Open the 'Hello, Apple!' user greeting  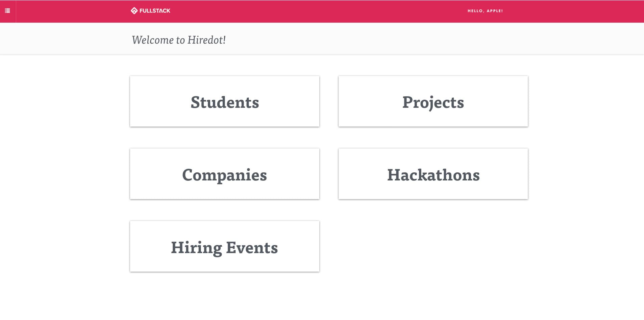point(485,11)
